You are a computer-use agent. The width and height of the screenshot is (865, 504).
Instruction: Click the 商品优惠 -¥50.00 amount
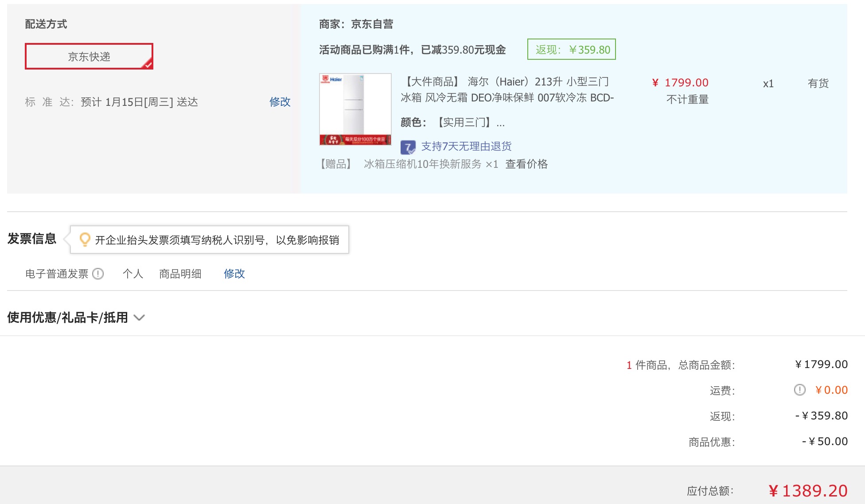825,442
